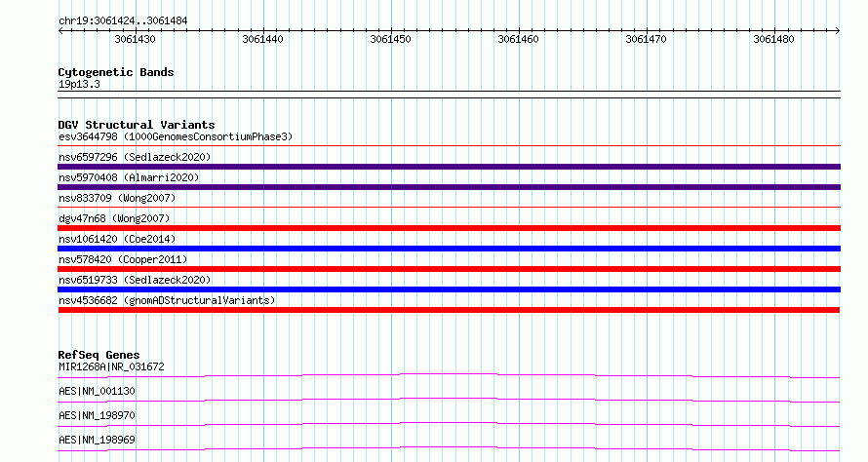Click the blue bar under nsv1061420
This screenshot has height=462, width=868.
point(449,249)
